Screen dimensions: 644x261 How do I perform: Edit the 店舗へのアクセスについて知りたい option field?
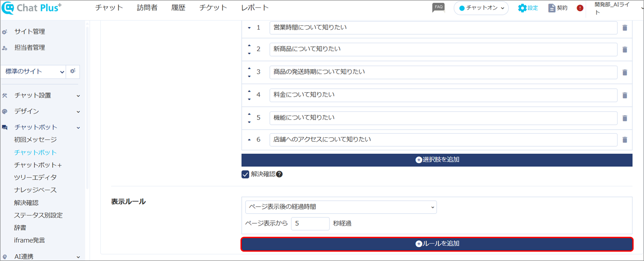tap(443, 140)
